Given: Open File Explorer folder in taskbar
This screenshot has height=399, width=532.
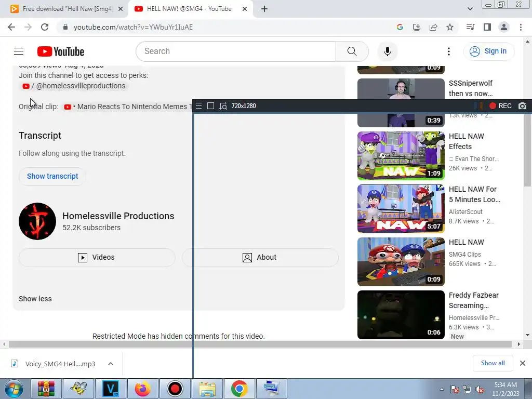Looking at the screenshot, I should 207,389.
